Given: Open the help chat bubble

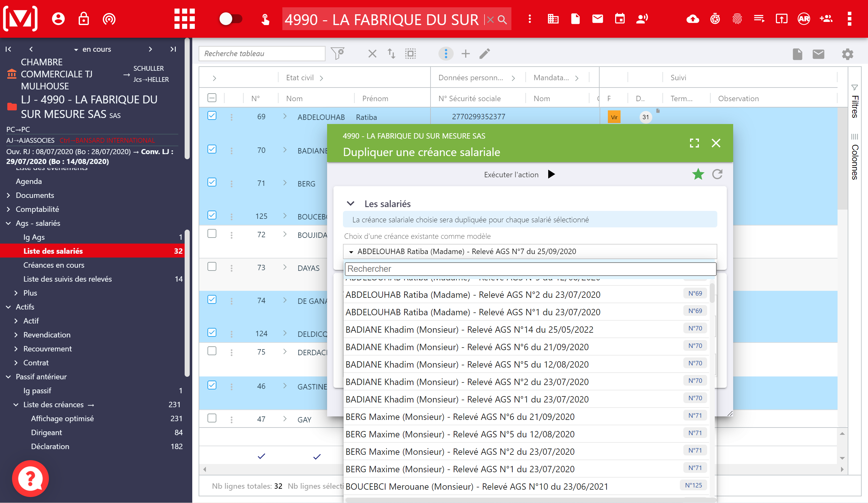Looking at the screenshot, I should click(x=30, y=478).
